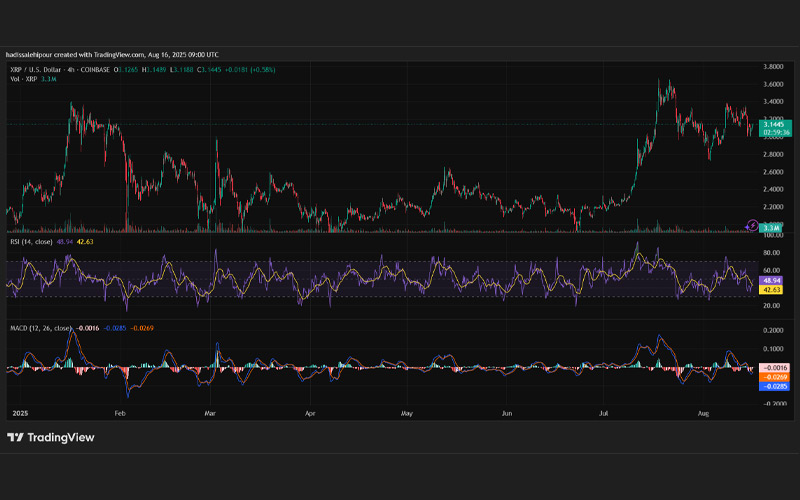Screen dimensions: 800x500
Task: Click the "Vol · XRP" volume indicator legend
Action: (23, 79)
